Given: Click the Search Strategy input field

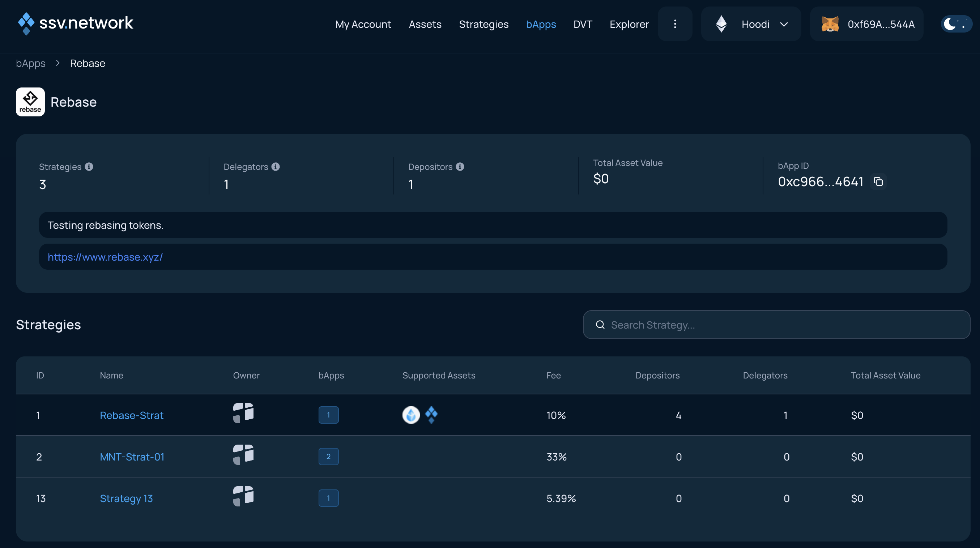Looking at the screenshot, I should point(776,325).
